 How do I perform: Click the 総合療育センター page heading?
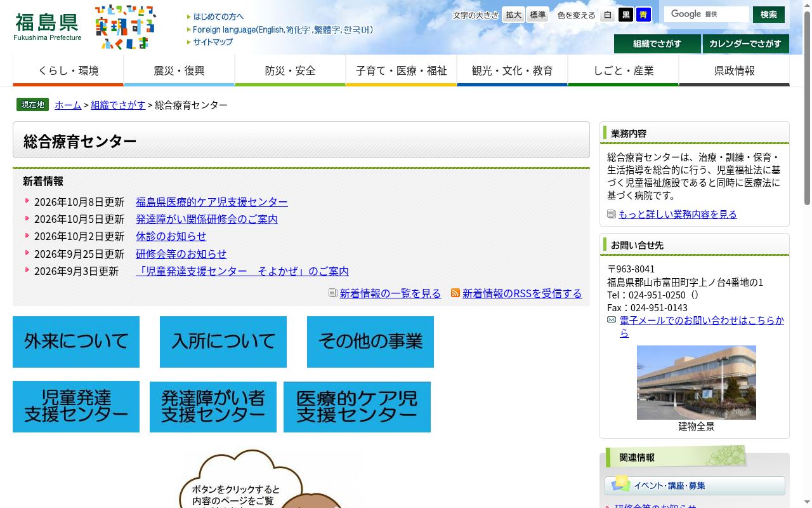[x=80, y=141]
